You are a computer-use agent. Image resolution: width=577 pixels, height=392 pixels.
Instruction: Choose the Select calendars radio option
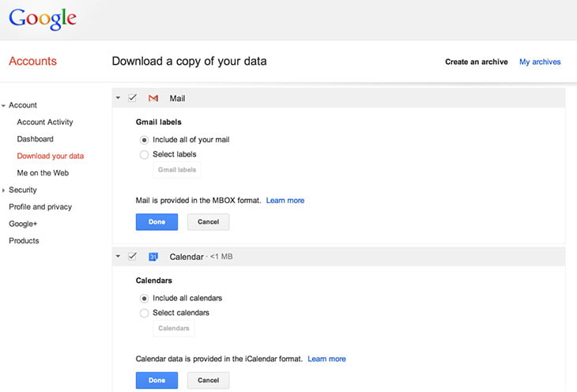pos(144,313)
